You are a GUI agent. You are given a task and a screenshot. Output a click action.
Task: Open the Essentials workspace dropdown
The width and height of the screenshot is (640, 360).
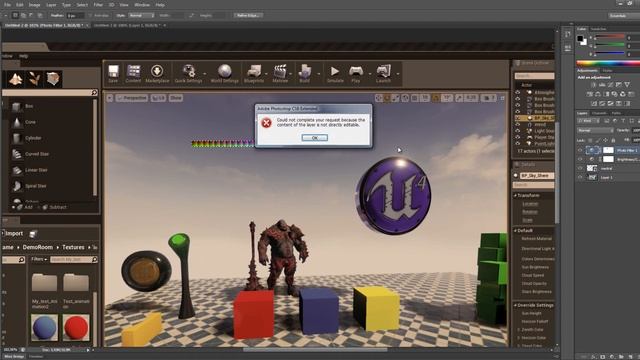(x=624, y=16)
